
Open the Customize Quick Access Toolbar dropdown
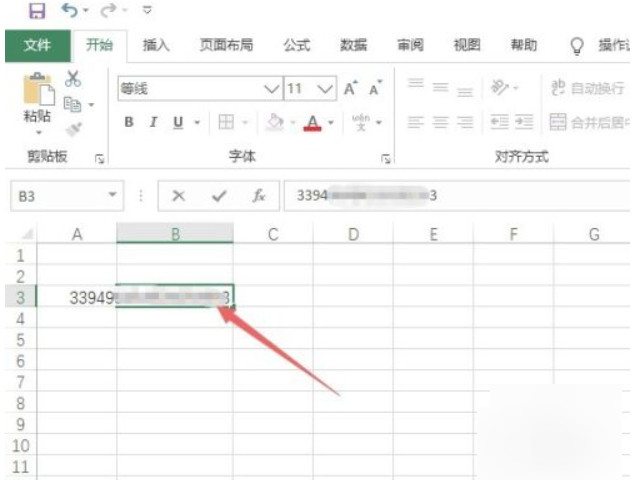147,10
